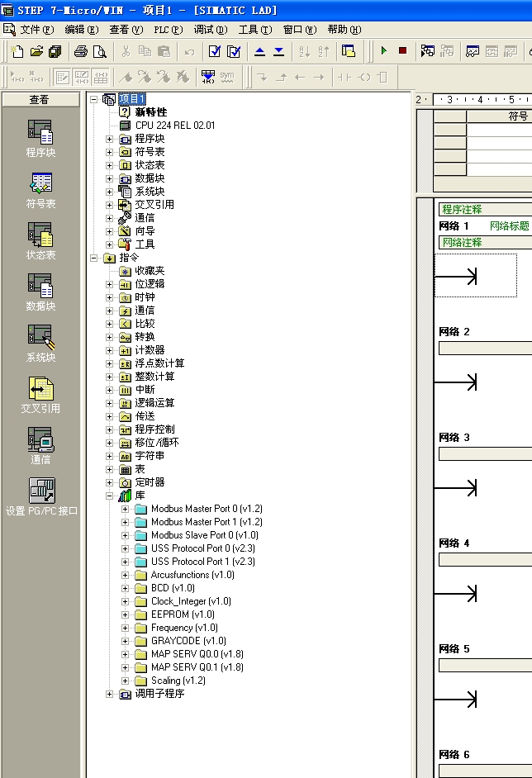This screenshot has height=778, width=532.
Task: Select Modbus Slave Port 0 (v1.0) item
Action: [x=205, y=535]
